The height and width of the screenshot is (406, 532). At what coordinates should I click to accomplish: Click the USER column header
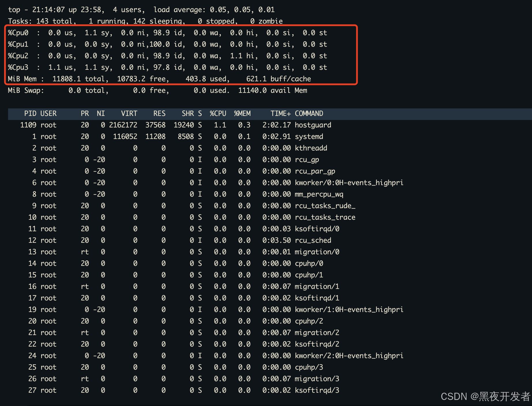(x=48, y=114)
